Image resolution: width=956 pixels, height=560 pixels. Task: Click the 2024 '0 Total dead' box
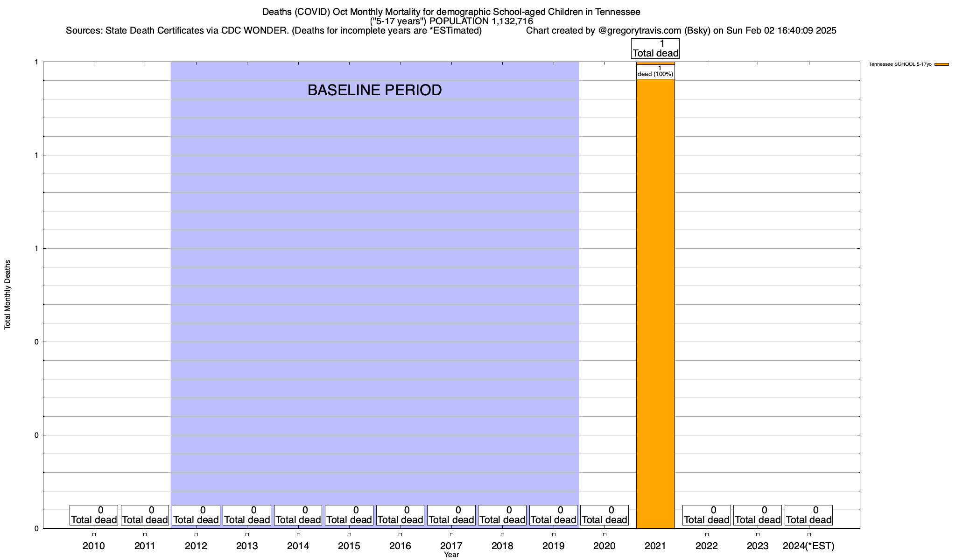[x=808, y=515]
